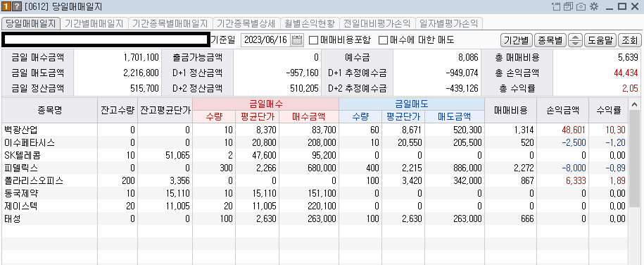Click the detach window icon in title bar
This screenshot has width=644, height=265.
coord(556,6)
